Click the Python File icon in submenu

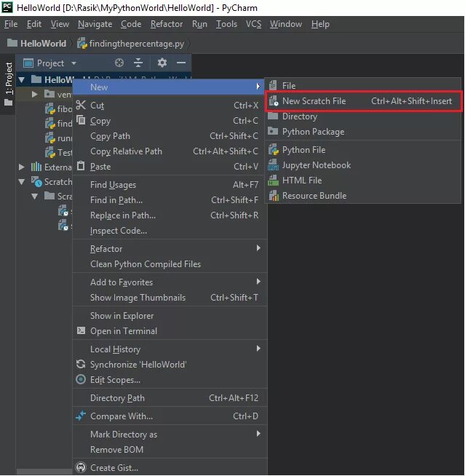coord(274,150)
